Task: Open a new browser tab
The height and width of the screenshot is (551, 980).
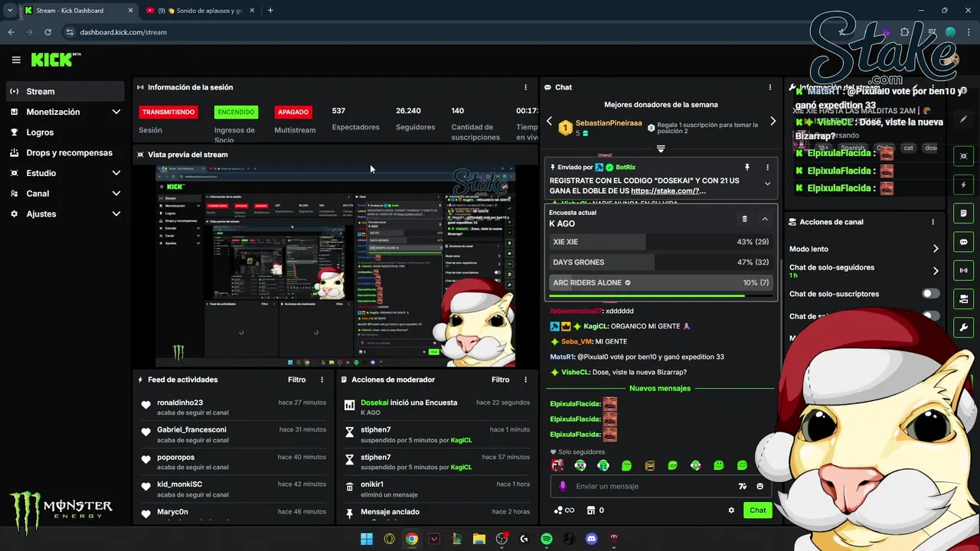Action: 270,11
